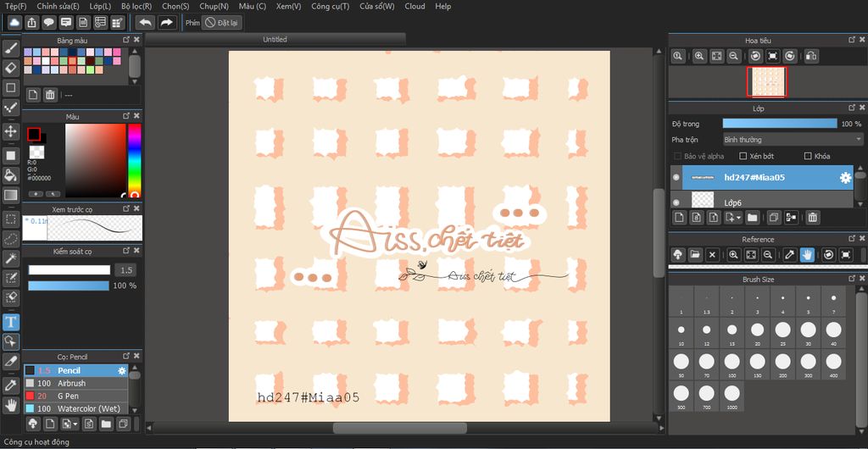
Task: Pop out the Hoa tiêu navigator panel
Action: (852, 40)
